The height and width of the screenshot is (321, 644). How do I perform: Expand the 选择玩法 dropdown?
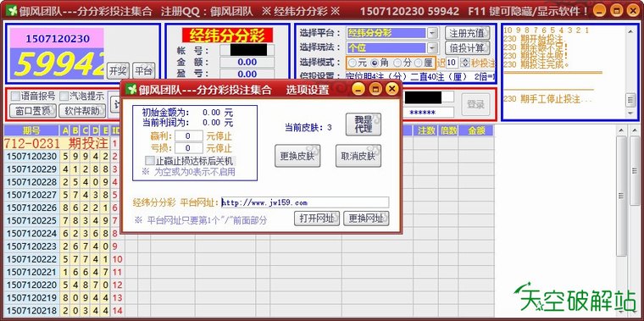pyautogui.click(x=432, y=48)
